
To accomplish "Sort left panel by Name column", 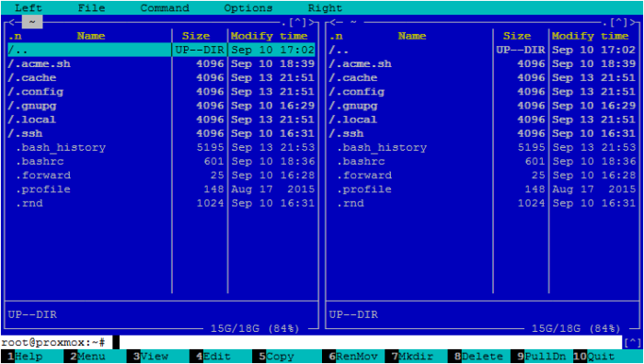I will click(91, 36).
